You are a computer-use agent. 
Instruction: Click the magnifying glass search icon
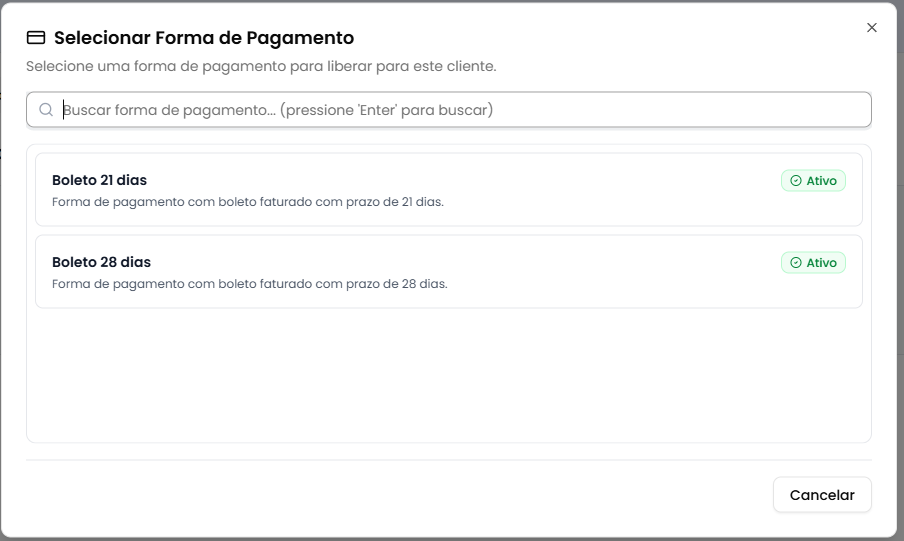[x=46, y=110]
